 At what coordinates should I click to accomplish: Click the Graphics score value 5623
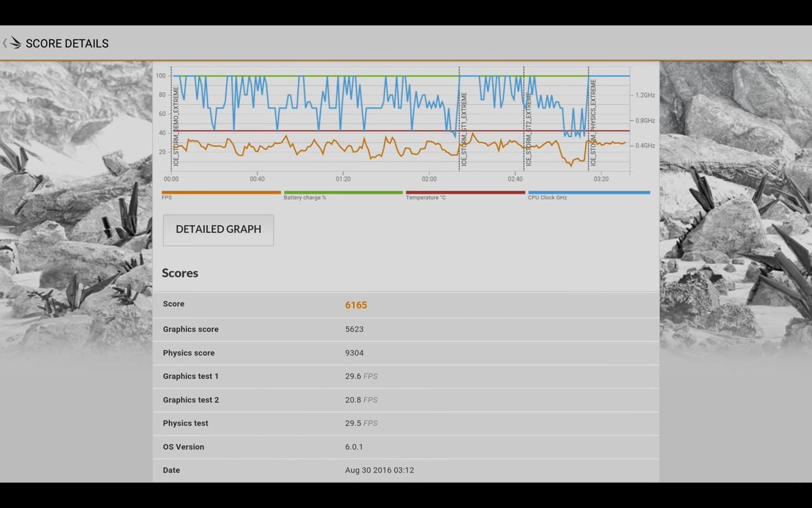(x=354, y=329)
